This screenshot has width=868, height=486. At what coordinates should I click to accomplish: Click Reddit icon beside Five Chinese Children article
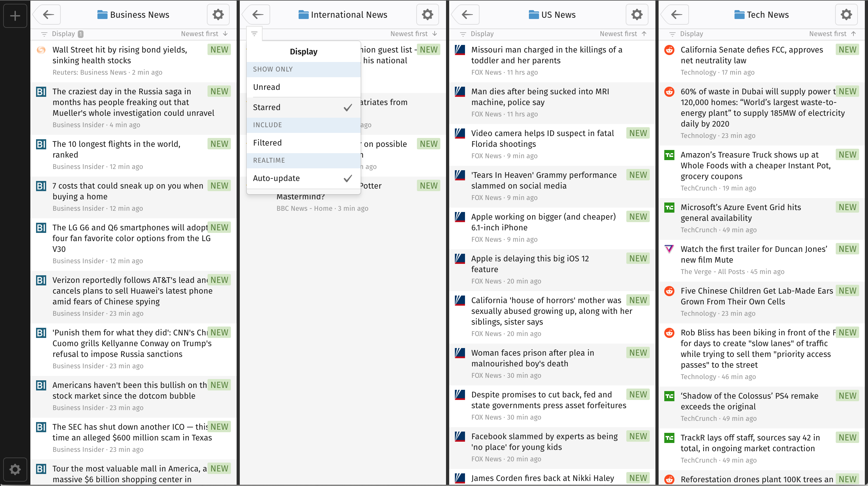tap(669, 291)
